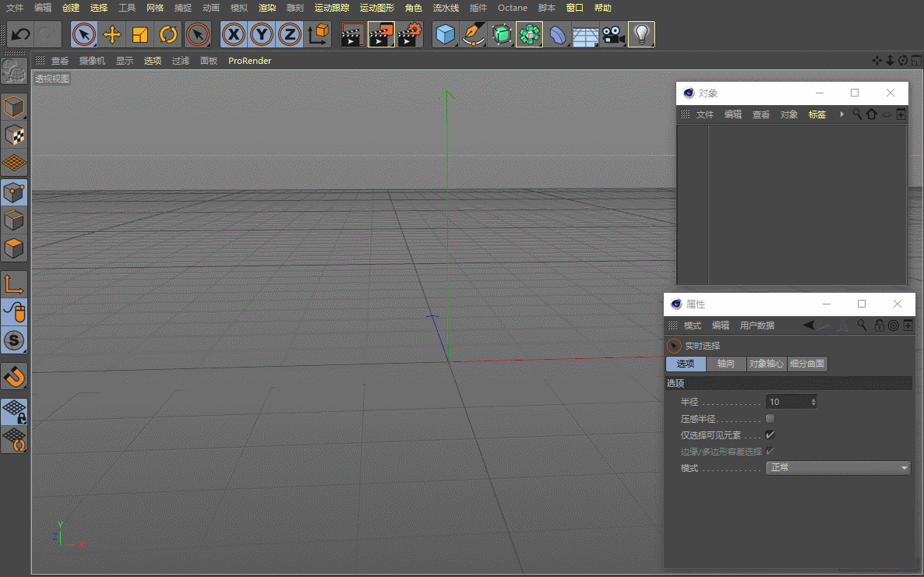Open viewport 摄像机 menu
924x577 pixels.
coord(92,61)
